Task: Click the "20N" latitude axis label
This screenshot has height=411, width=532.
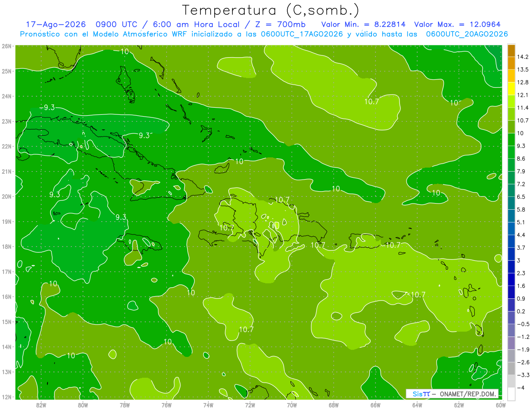Action: [7, 196]
